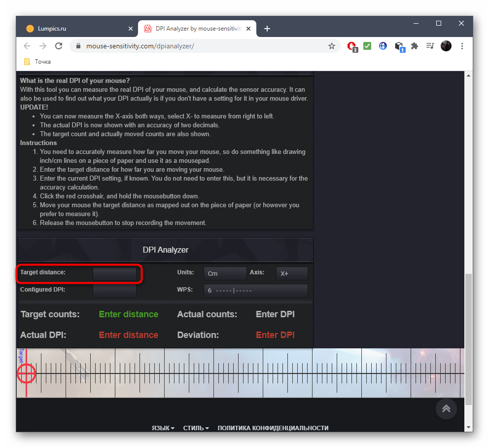
Task: Click the red crosshair target on ruler
Action: point(26,373)
